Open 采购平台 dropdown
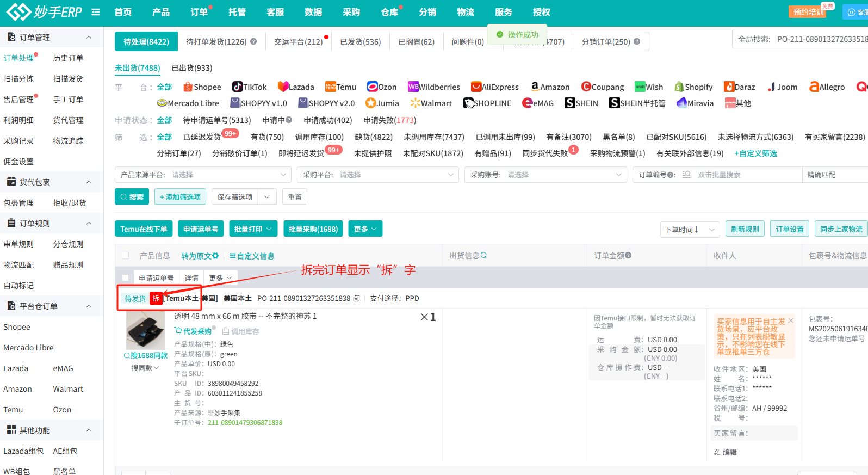The width and height of the screenshot is (868, 475). [378, 175]
